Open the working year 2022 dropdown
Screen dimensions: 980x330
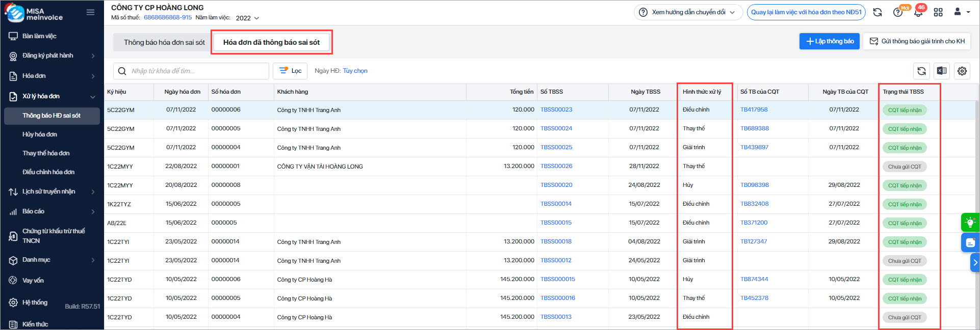[x=247, y=18]
